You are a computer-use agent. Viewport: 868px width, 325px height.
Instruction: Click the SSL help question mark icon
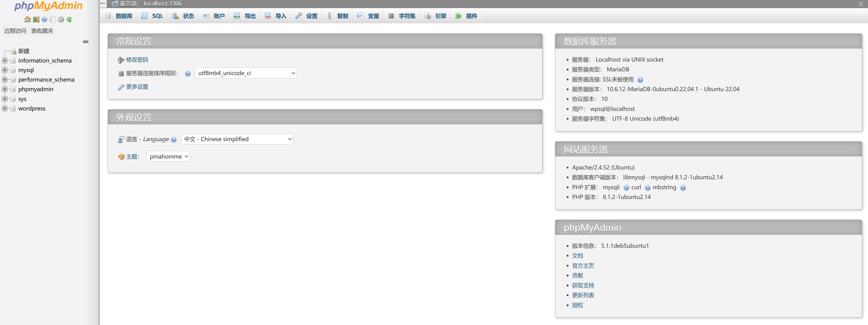[x=641, y=80]
